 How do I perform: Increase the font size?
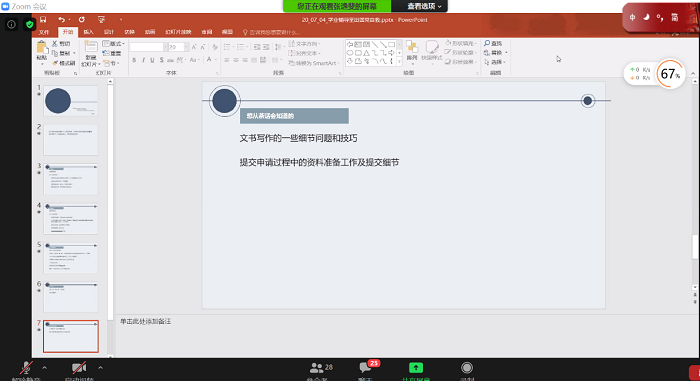pyautogui.click(x=194, y=47)
